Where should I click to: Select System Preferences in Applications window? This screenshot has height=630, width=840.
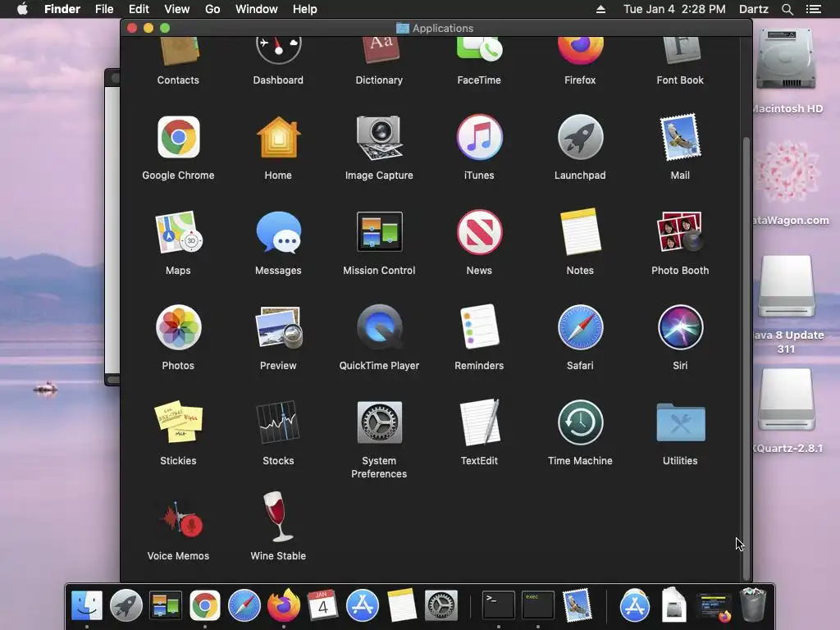coord(379,422)
